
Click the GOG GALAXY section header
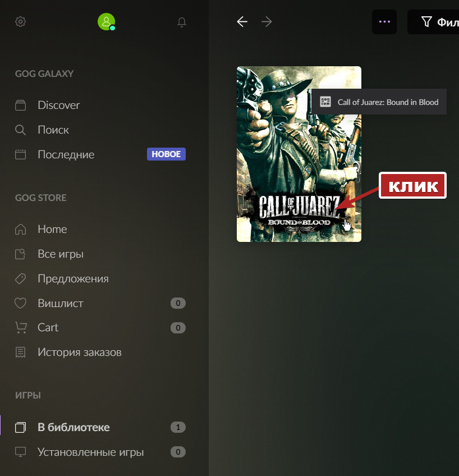point(44,74)
